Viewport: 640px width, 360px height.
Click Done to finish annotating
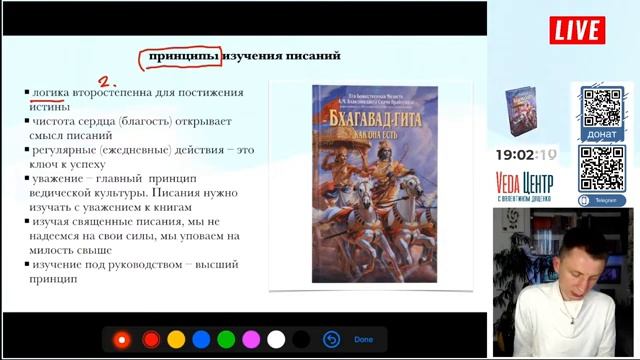pos(363,340)
